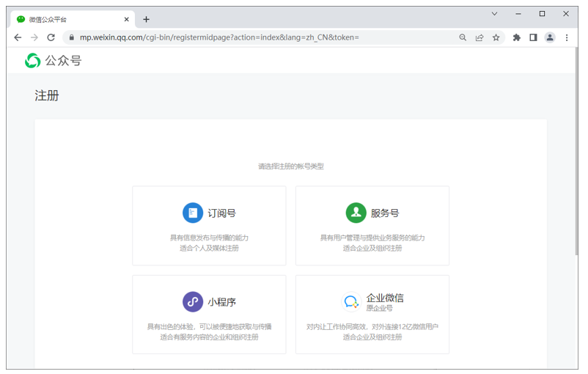
Task: Click text 对内让工作协同高效，对外连接12亿微信用户
Action: click(x=372, y=327)
